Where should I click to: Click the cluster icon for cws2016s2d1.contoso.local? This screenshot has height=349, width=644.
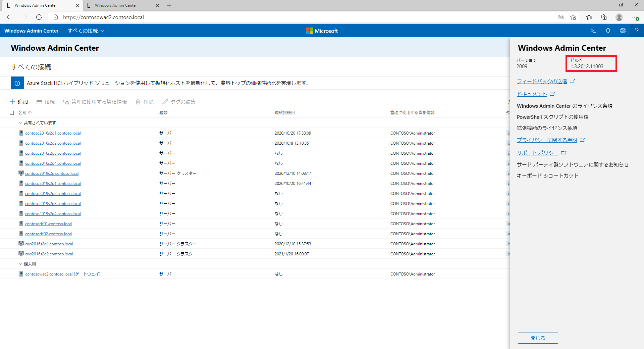coord(21,244)
